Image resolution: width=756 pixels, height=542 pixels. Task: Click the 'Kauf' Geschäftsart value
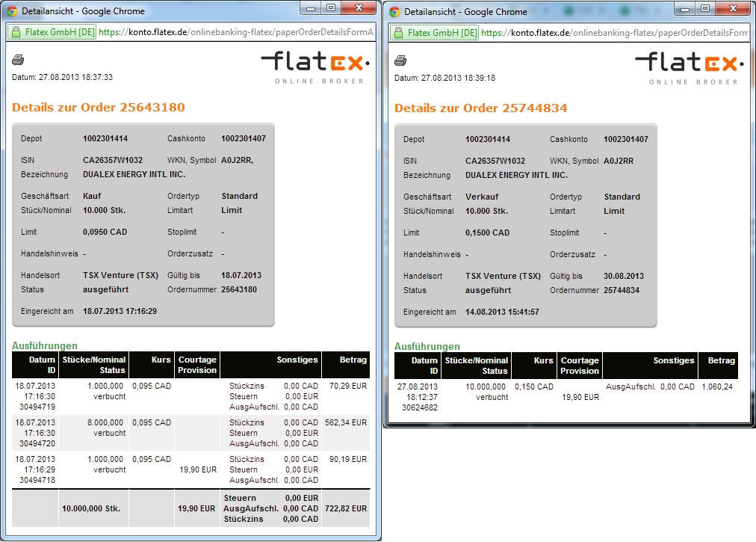[x=92, y=196]
